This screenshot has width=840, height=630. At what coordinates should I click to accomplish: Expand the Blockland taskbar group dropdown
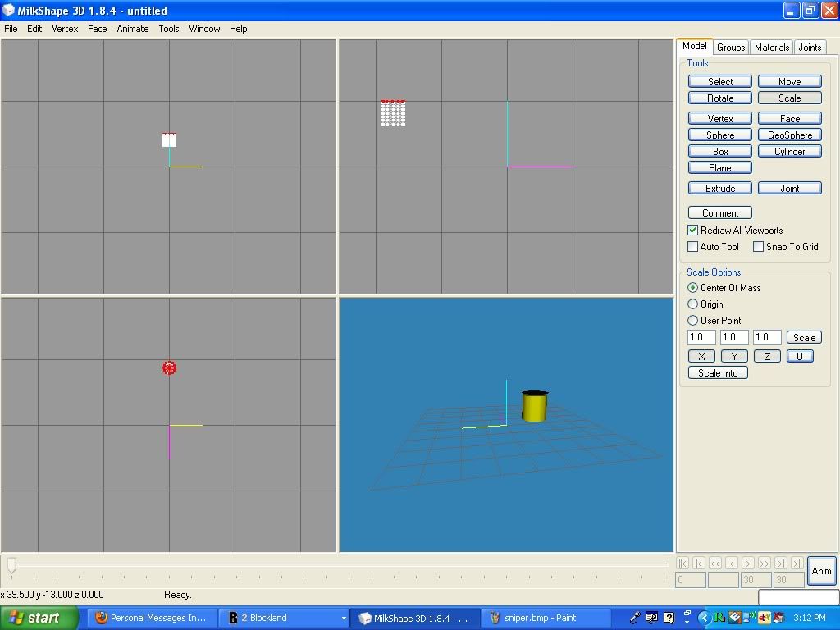coord(344,619)
